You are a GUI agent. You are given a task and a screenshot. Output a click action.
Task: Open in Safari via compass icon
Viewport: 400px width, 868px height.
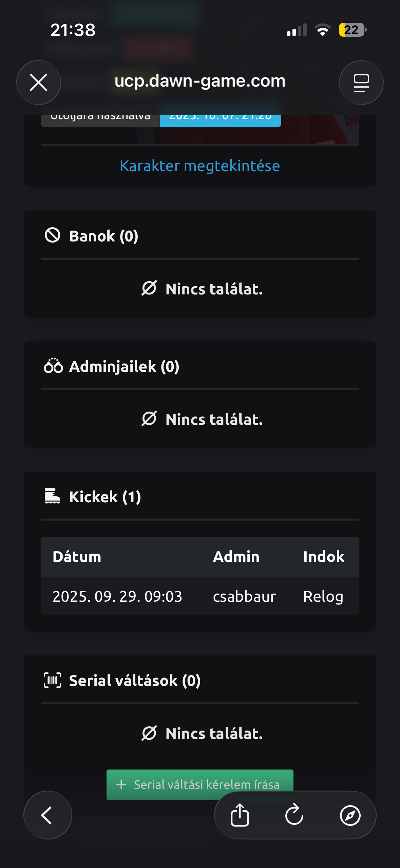point(350,815)
